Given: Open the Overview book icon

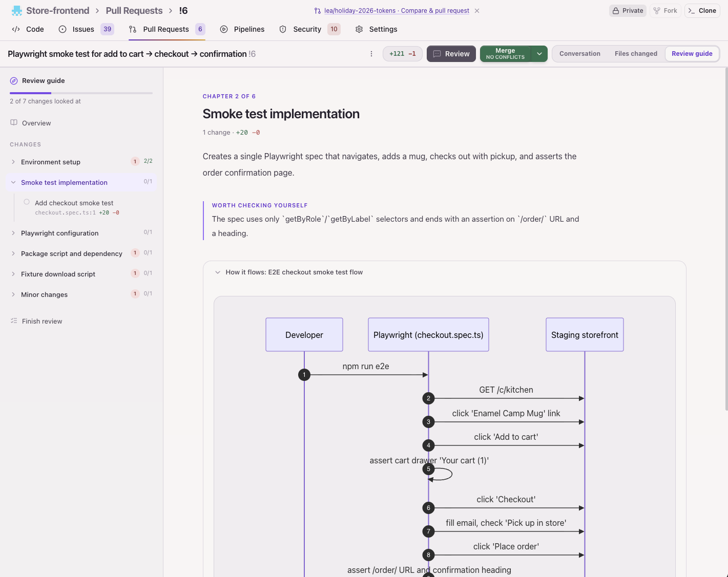Looking at the screenshot, I should tap(14, 123).
